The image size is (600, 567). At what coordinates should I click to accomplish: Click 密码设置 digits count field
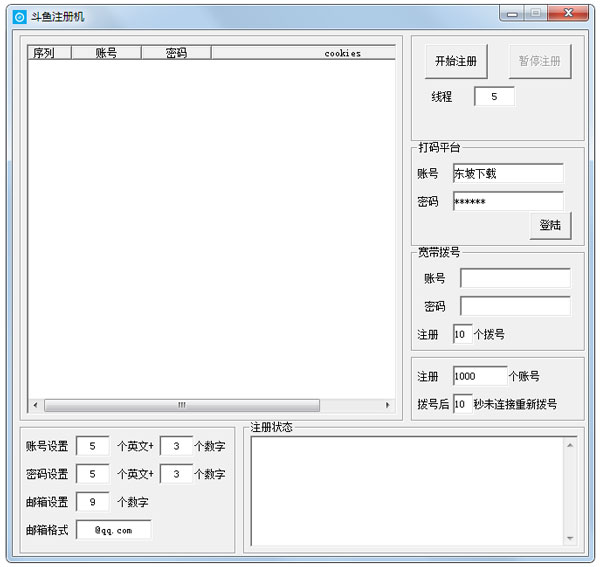click(176, 474)
